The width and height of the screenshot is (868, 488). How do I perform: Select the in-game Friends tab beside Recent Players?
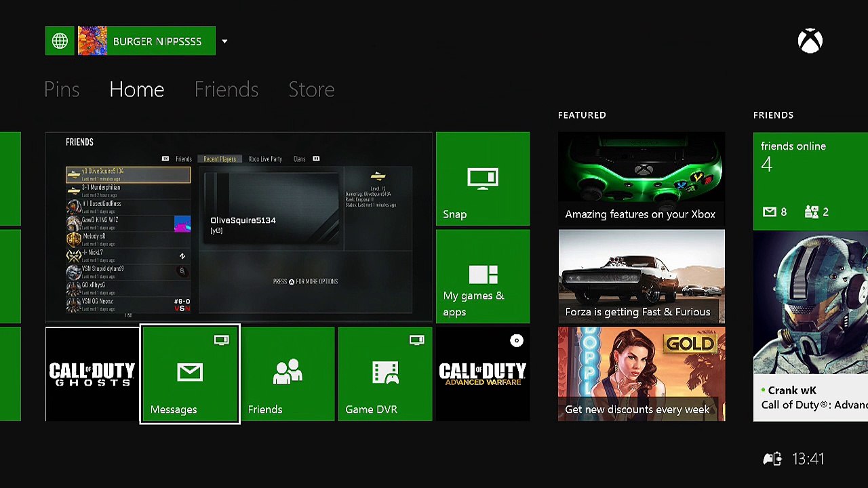[184, 159]
